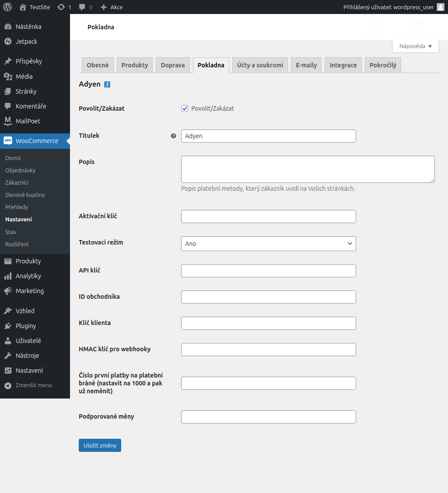
Task: Click the Popis textarea resize handle
Action: pos(433,181)
